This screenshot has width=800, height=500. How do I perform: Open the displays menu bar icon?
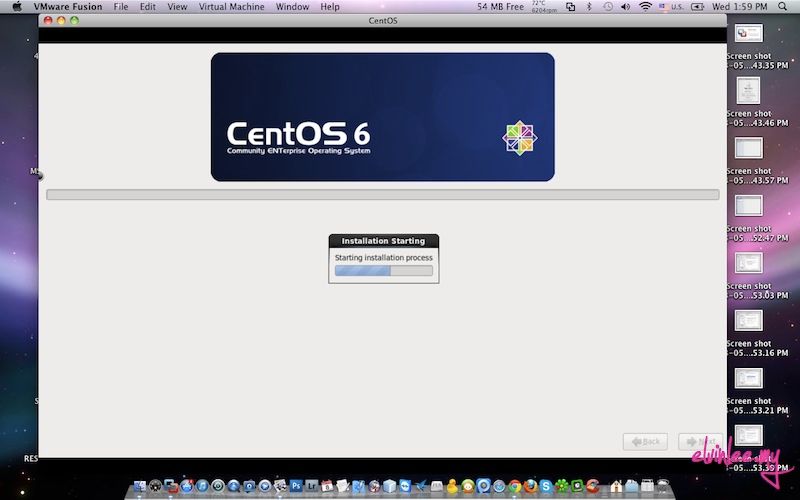(570, 7)
